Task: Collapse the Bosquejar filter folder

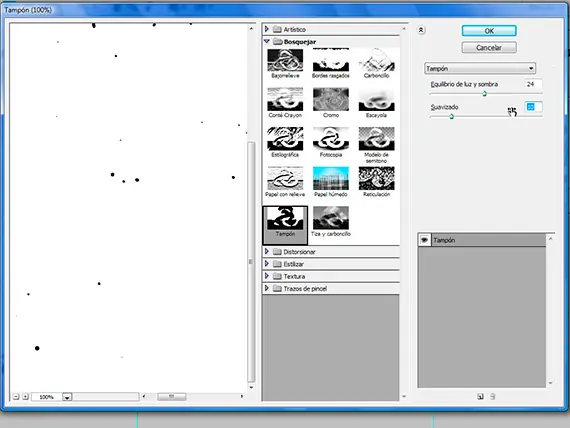Action: click(x=267, y=41)
